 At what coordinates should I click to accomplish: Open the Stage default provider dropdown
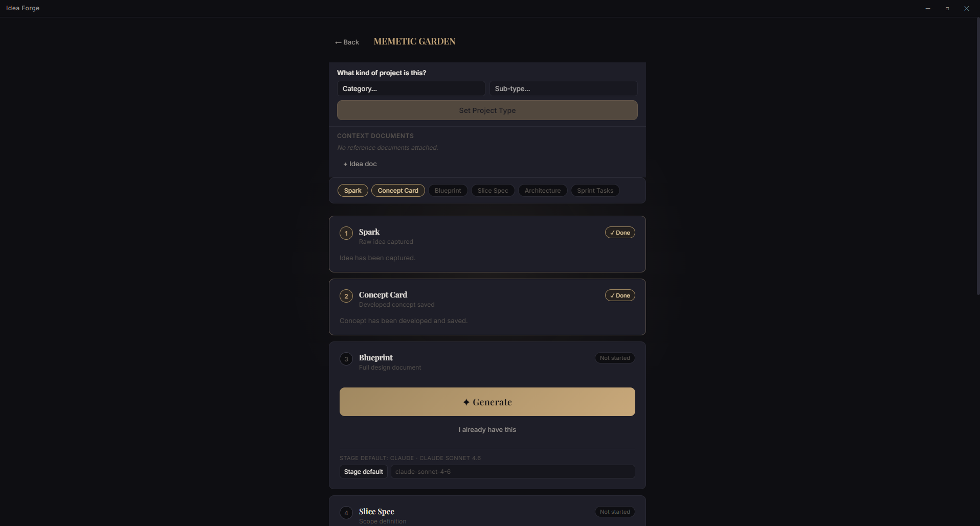tap(363, 472)
